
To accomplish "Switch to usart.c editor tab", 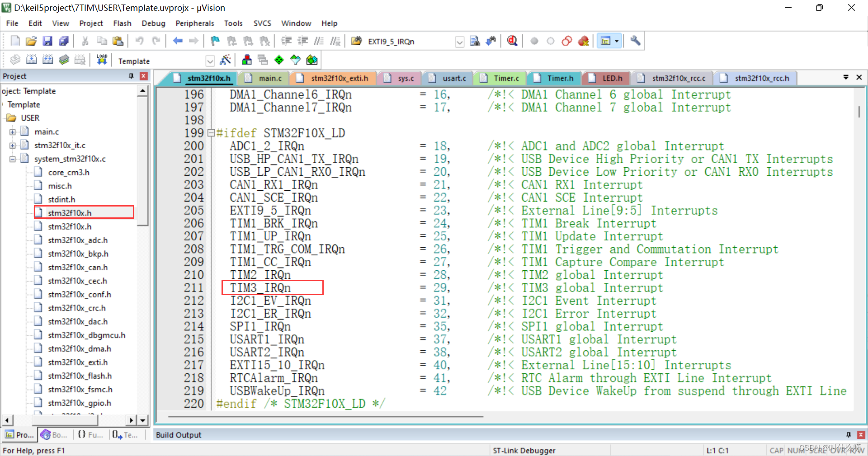I will (x=448, y=78).
